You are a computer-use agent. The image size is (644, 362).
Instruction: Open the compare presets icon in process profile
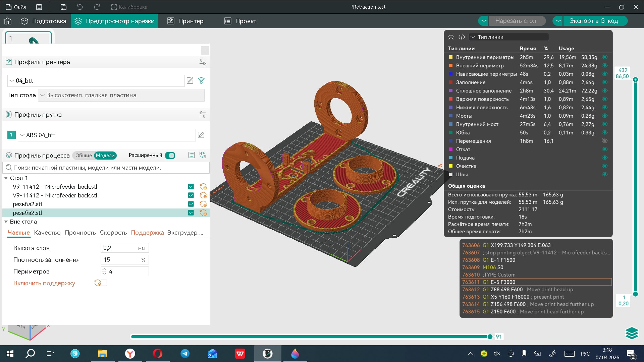coord(203,155)
